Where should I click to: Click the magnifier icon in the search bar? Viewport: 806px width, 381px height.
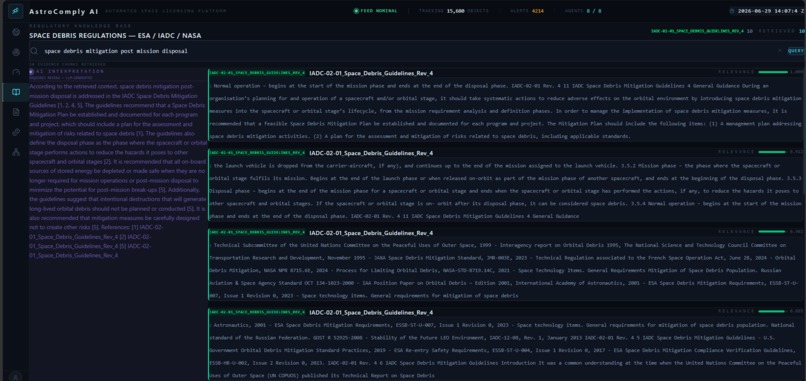tap(34, 51)
